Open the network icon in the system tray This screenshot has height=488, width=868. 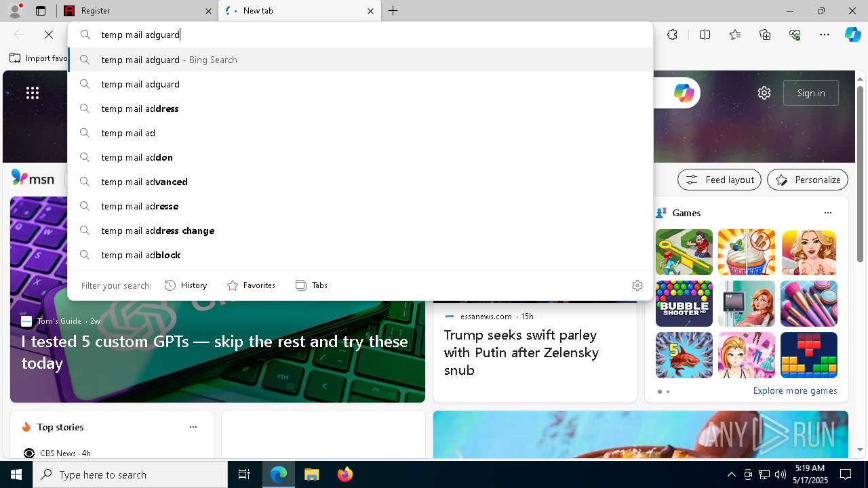coord(764,474)
